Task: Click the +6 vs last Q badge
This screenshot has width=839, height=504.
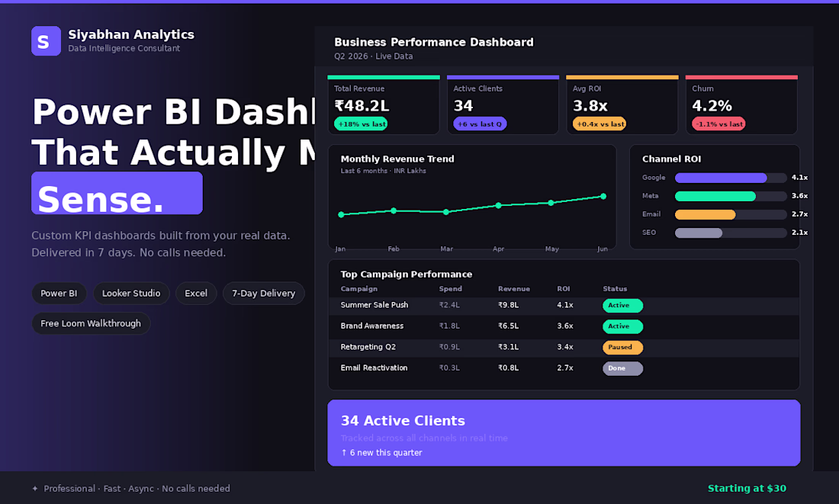Action: point(480,124)
